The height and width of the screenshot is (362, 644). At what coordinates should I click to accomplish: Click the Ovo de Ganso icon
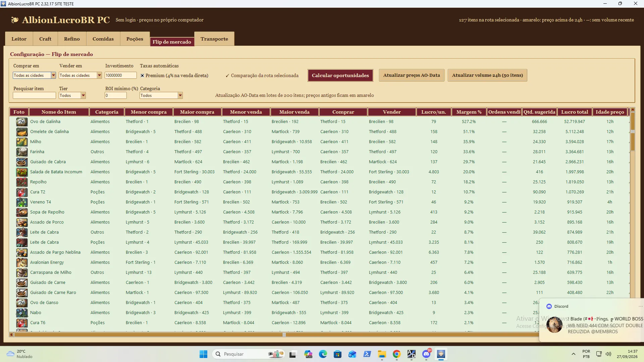pyautogui.click(x=22, y=303)
